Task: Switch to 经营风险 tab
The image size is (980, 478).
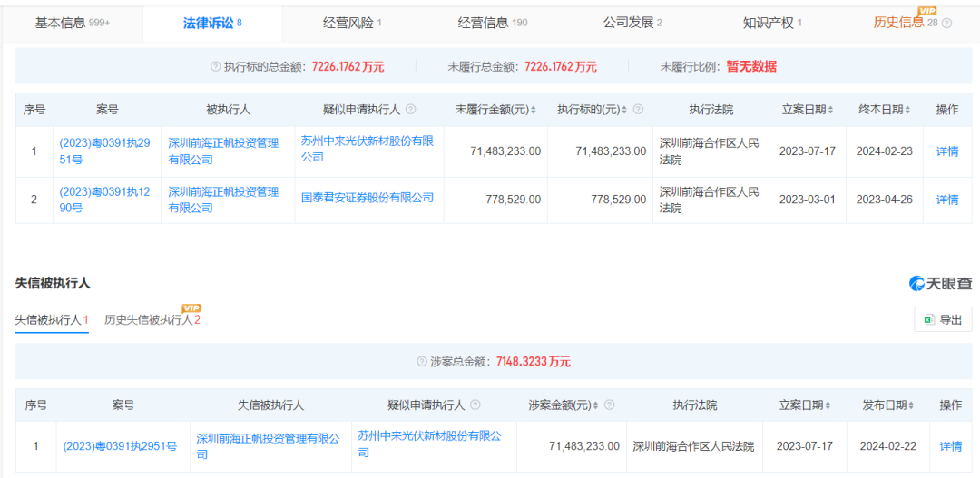Action: point(352,23)
